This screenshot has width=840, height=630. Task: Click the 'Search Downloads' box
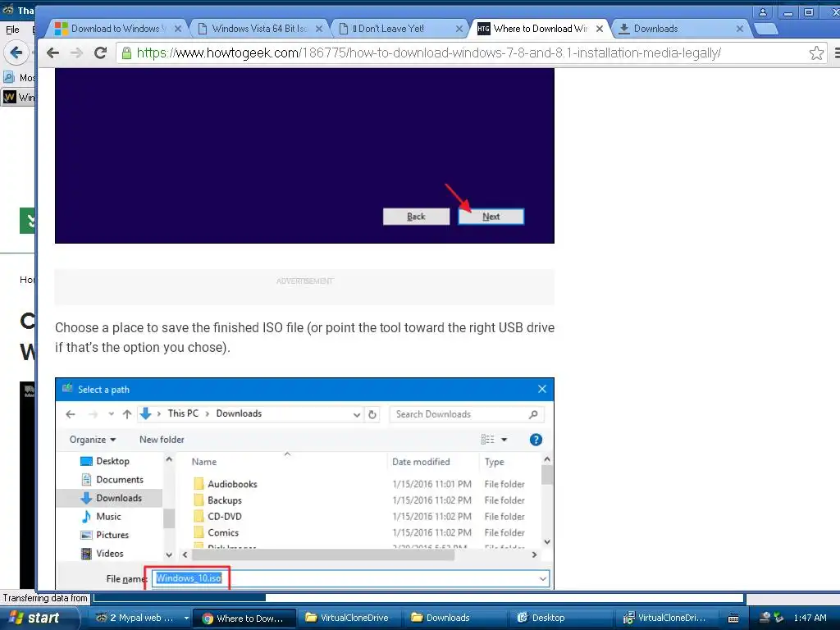tap(467, 414)
